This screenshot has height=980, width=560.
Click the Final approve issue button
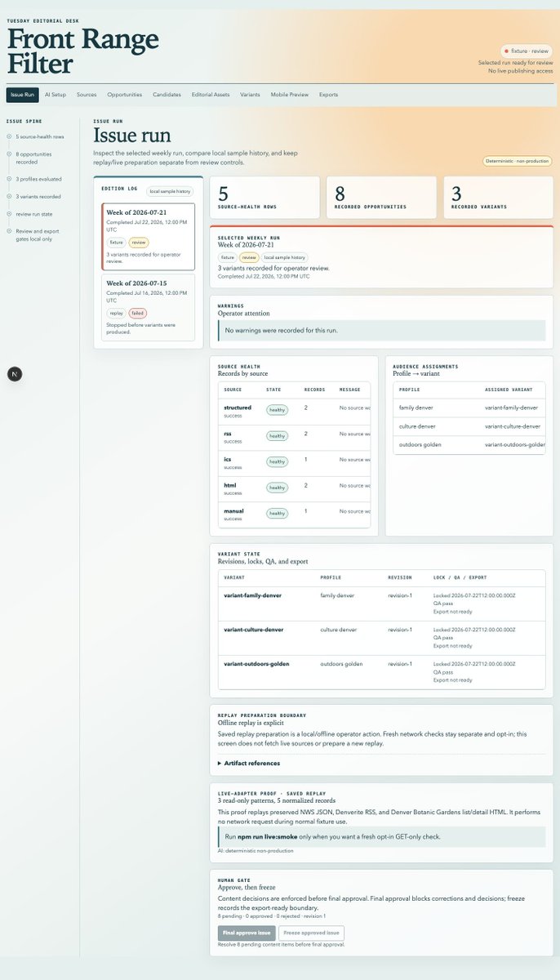[x=247, y=933]
